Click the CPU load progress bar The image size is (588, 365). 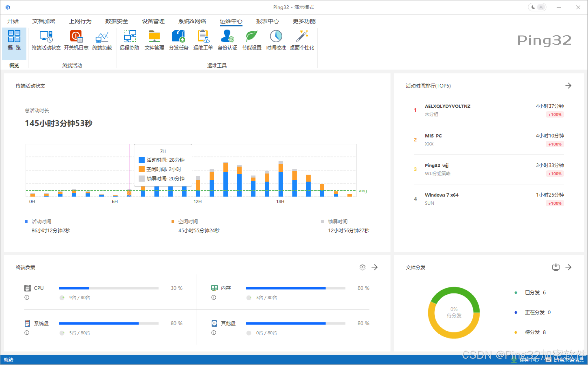108,288
